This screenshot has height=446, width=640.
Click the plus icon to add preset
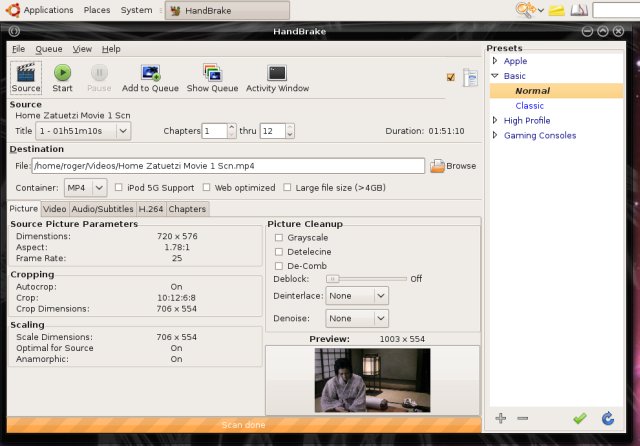(500, 418)
